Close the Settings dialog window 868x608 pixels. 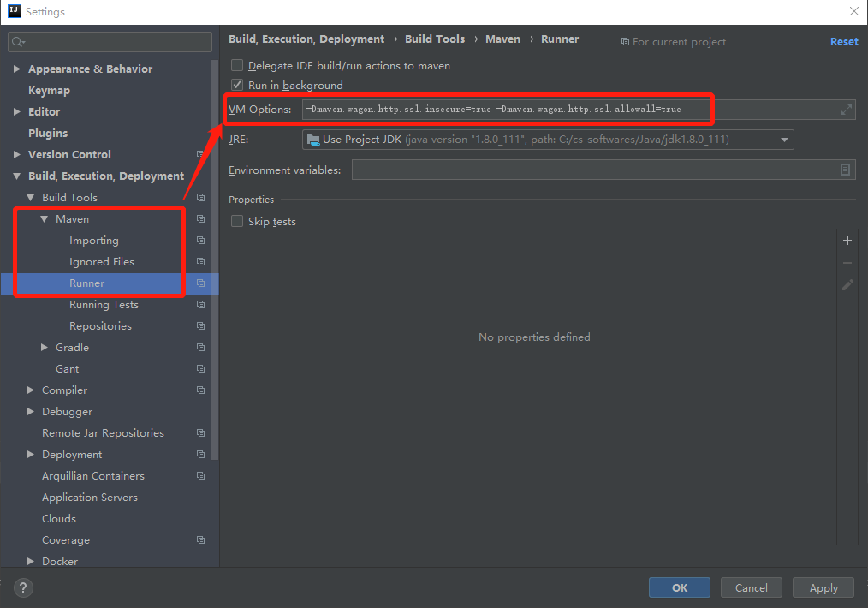coord(854,11)
